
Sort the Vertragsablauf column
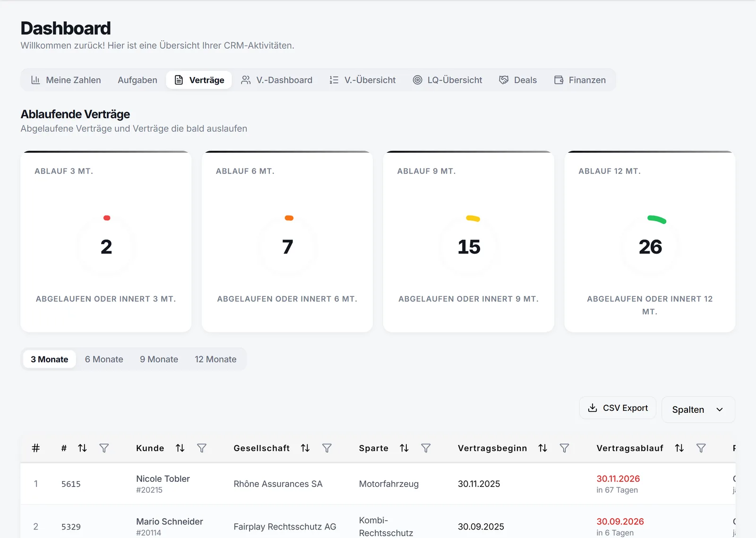pyautogui.click(x=679, y=448)
